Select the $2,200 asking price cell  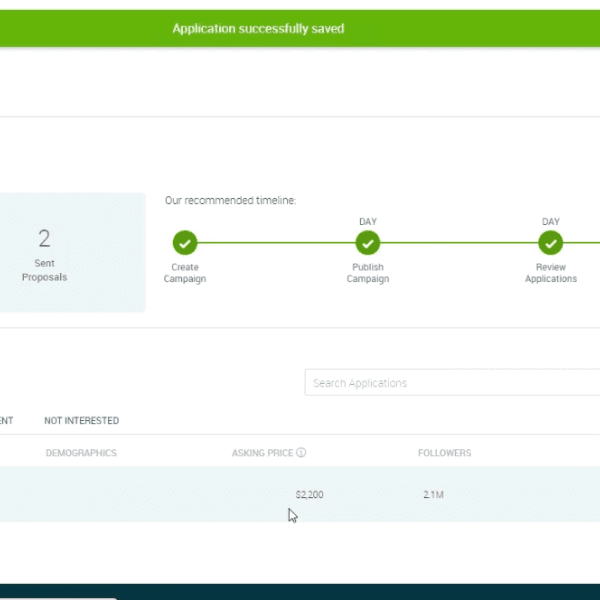point(309,495)
